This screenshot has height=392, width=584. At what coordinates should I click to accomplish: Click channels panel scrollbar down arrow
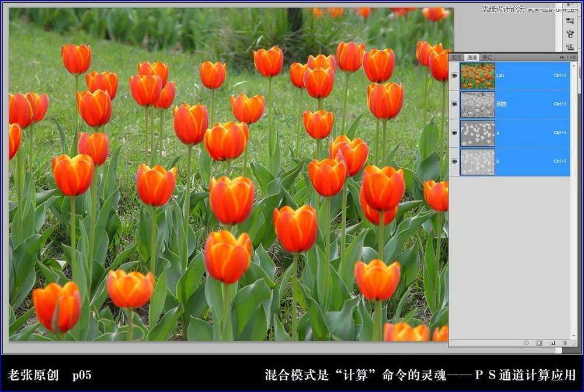573,335
